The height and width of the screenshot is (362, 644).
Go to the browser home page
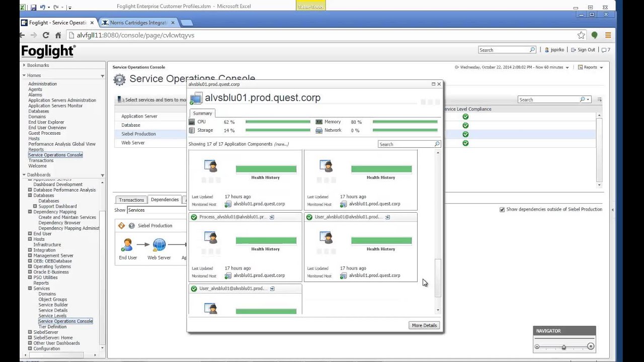tap(58, 35)
